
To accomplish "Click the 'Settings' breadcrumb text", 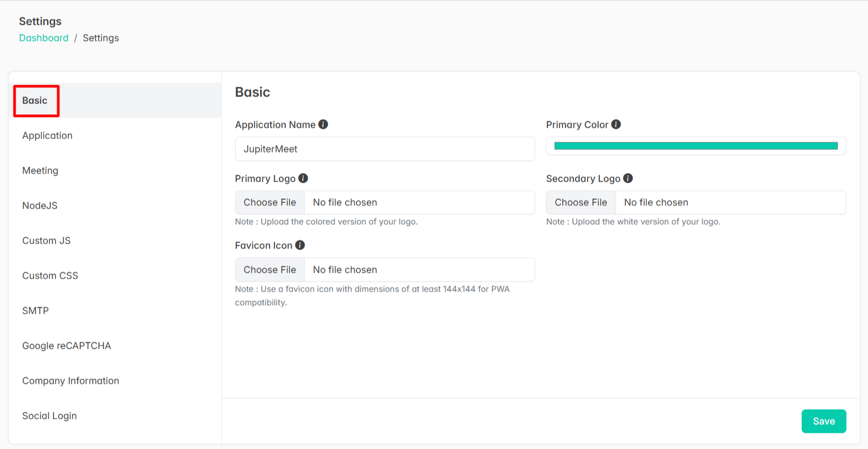I will pos(101,38).
